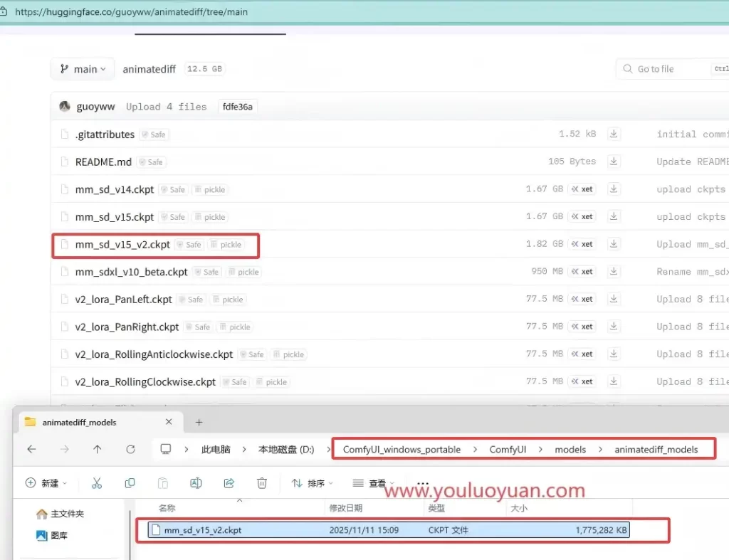Open the README.md file link

coord(103,162)
